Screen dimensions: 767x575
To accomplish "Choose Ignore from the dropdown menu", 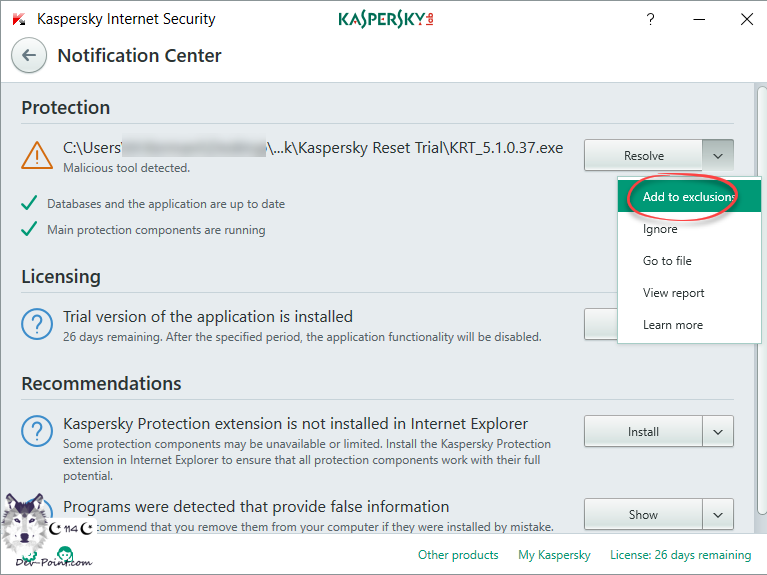I will (x=660, y=229).
